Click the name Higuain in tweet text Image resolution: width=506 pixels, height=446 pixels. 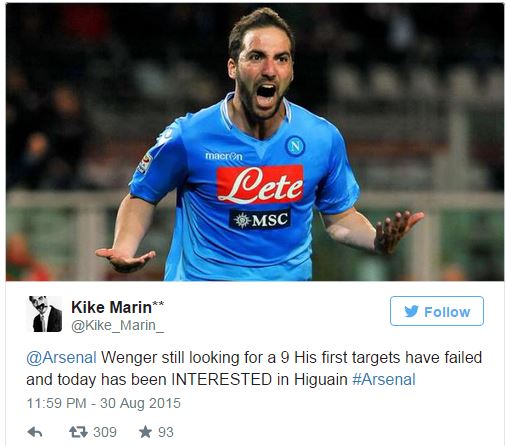pyautogui.click(x=321, y=380)
